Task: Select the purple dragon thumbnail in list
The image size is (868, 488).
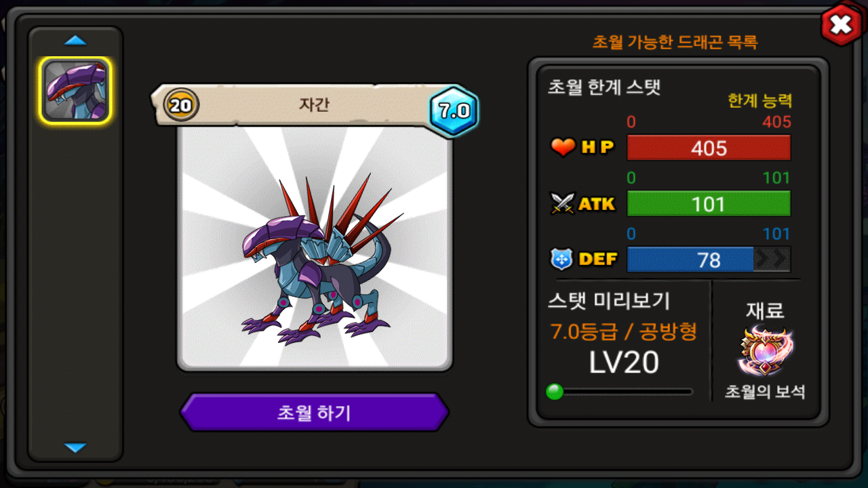Action: 75,91
